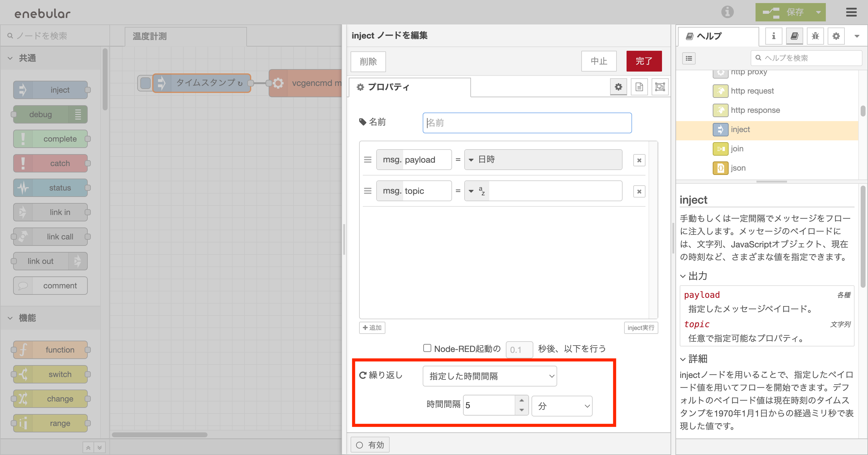Open the help book sidebar icon
Screen dimensions: 868x455
[794, 36]
